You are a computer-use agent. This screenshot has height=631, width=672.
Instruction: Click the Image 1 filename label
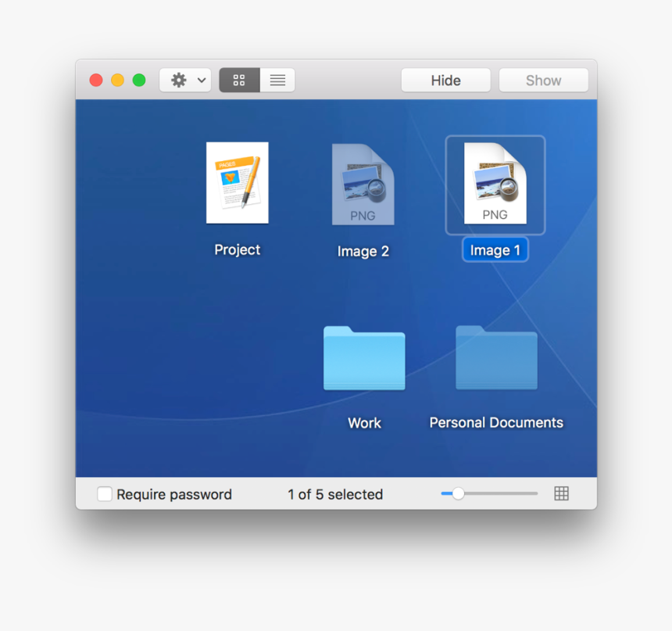click(x=495, y=249)
